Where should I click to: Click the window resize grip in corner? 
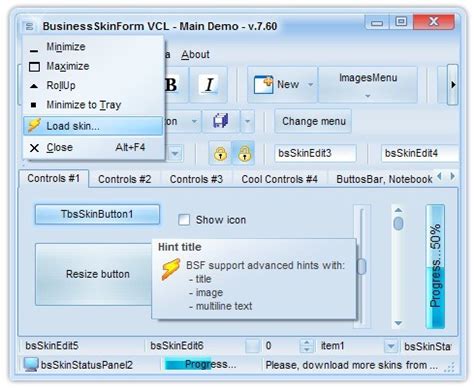point(450,367)
